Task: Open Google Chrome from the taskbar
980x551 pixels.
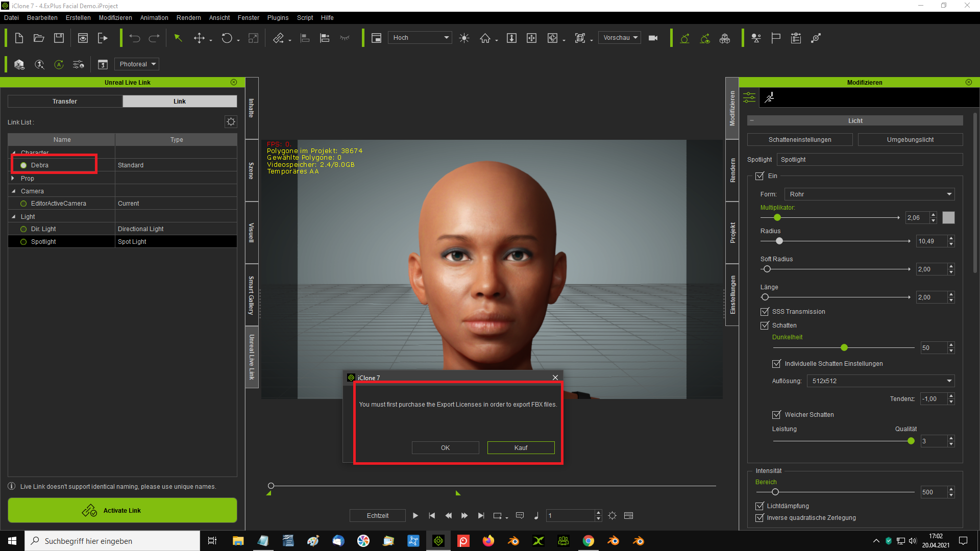Action: pos(589,541)
